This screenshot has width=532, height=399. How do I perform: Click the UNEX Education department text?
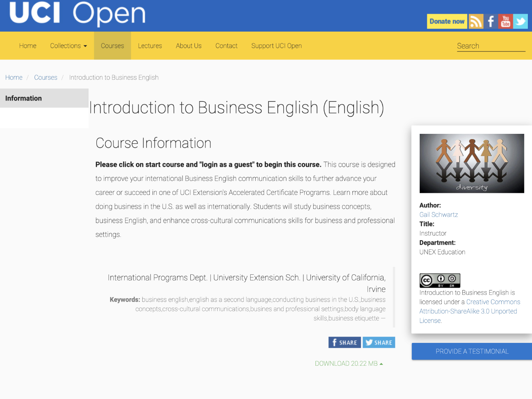(x=442, y=252)
